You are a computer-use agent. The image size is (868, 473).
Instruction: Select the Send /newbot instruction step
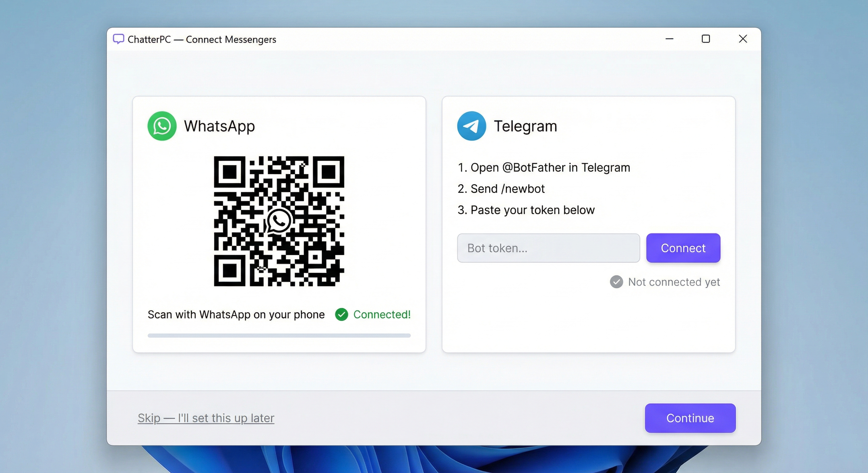[502, 188]
